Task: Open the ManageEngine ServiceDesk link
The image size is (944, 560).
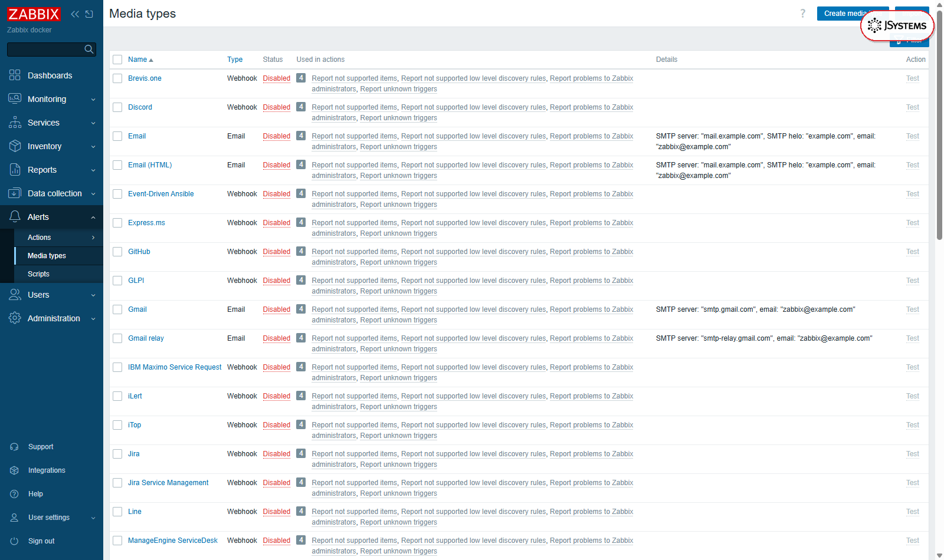Action: click(173, 541)
